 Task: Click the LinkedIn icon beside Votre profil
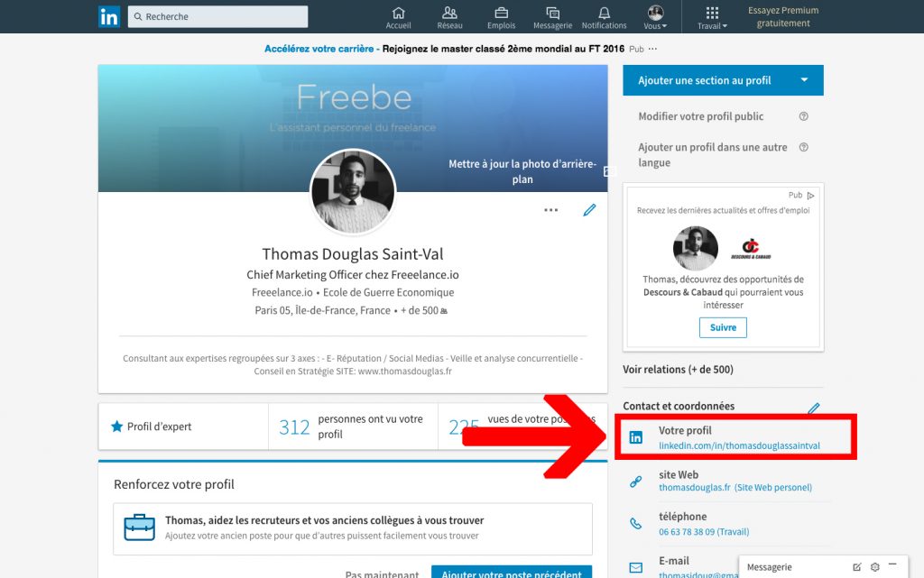tap(636, 437)
